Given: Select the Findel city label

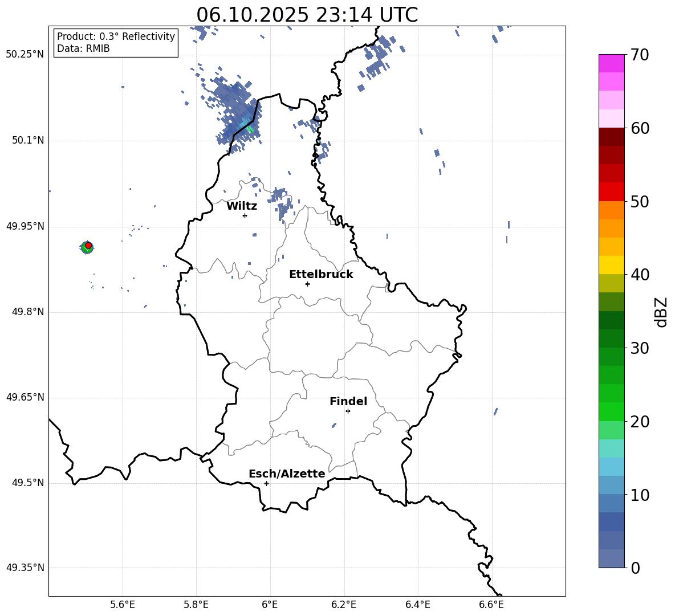Looking at the screenshot, I should 348,401.
